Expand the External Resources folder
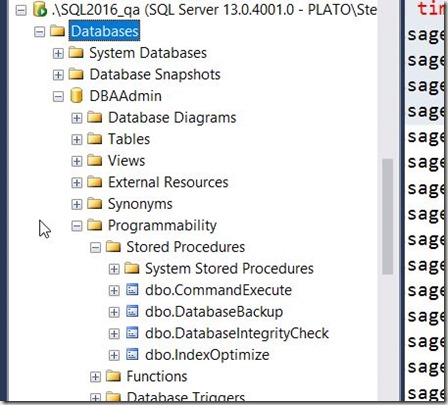448x405 pixels. click(x=77, y=183)
